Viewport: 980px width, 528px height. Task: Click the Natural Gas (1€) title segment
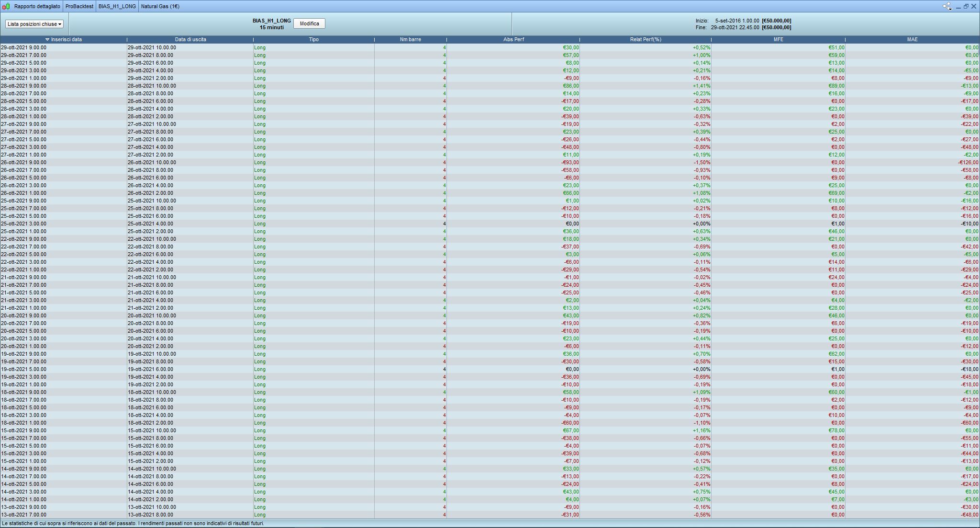point(160,6)
